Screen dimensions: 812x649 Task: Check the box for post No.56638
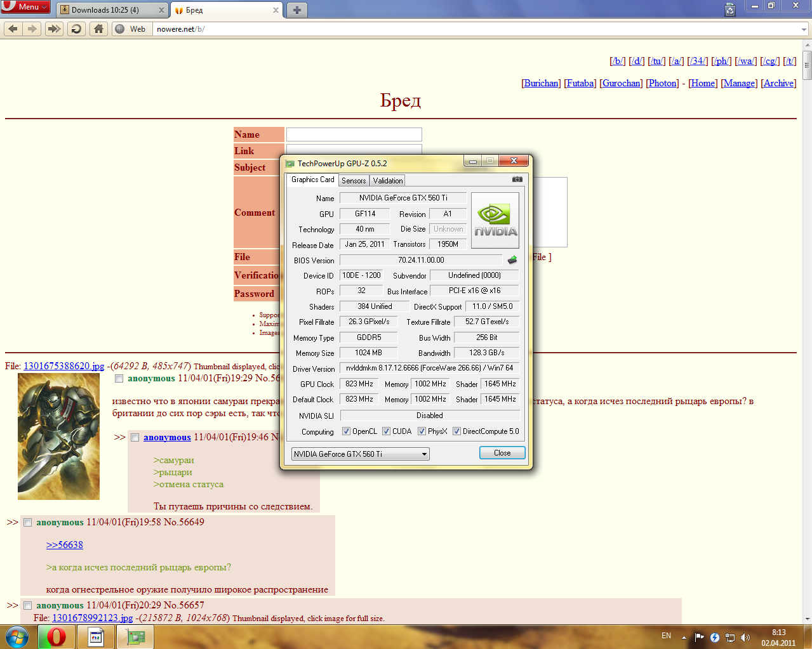(x=119, y=379)
